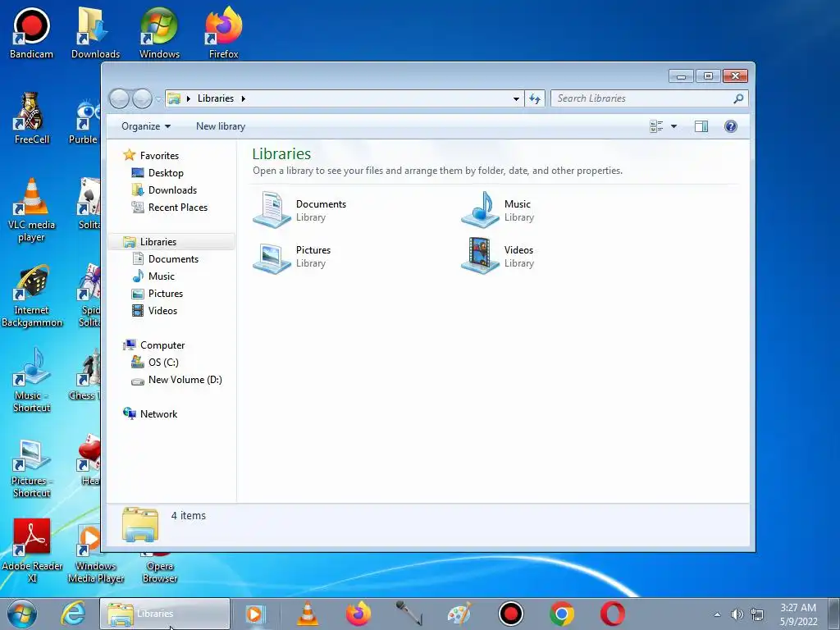Select Opera Browser desktop shortcut
Screen dimensions: 840x630
point(160,568)
